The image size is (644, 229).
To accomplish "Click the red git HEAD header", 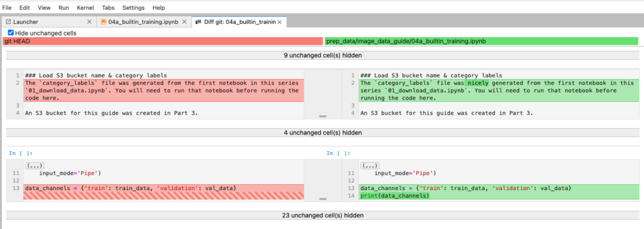I will pos(163,41).
